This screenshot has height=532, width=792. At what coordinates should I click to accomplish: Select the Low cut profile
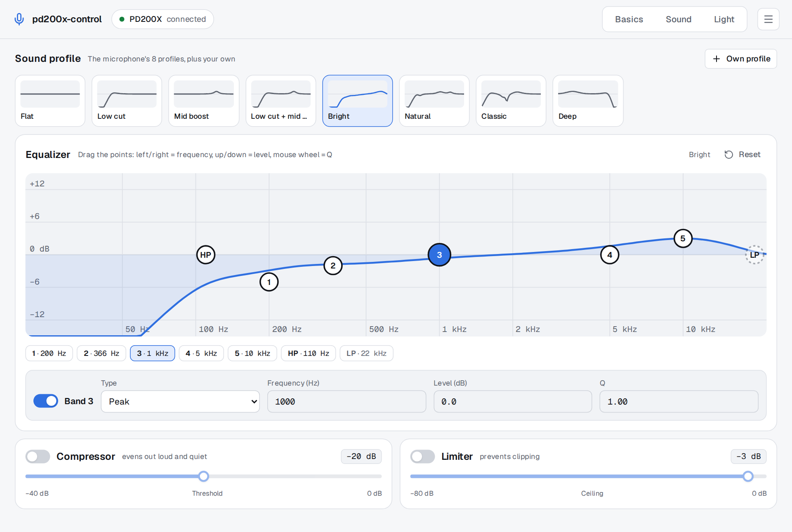127,101
